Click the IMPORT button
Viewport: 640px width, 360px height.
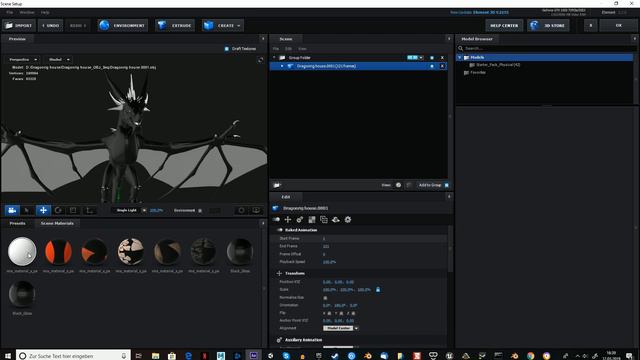19,25
